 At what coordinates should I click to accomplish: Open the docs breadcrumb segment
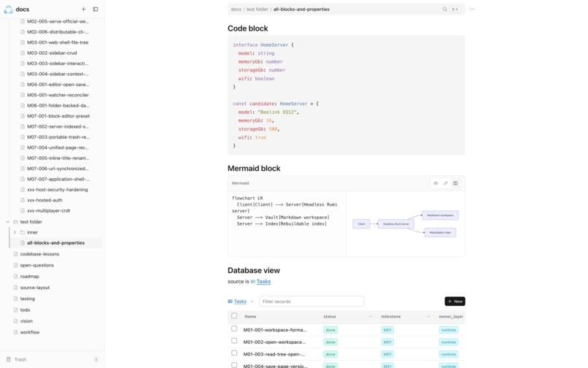pyautogui.click(x=236, y=9)
